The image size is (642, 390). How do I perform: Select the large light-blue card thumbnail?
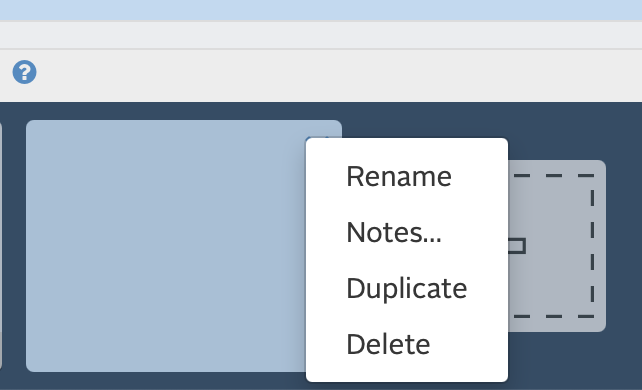coord(166,246)
